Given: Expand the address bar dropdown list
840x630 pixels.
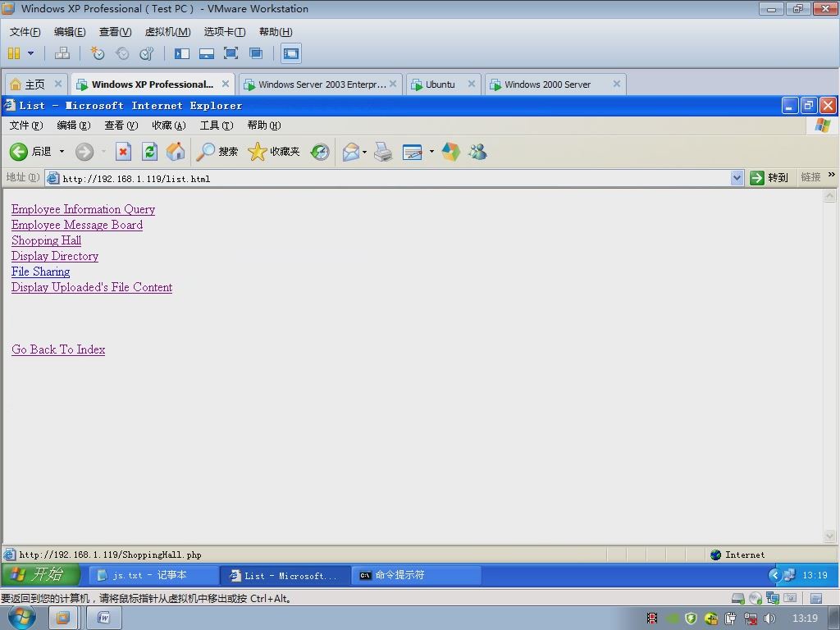Looking at the screenshot, I should [737, 178].
